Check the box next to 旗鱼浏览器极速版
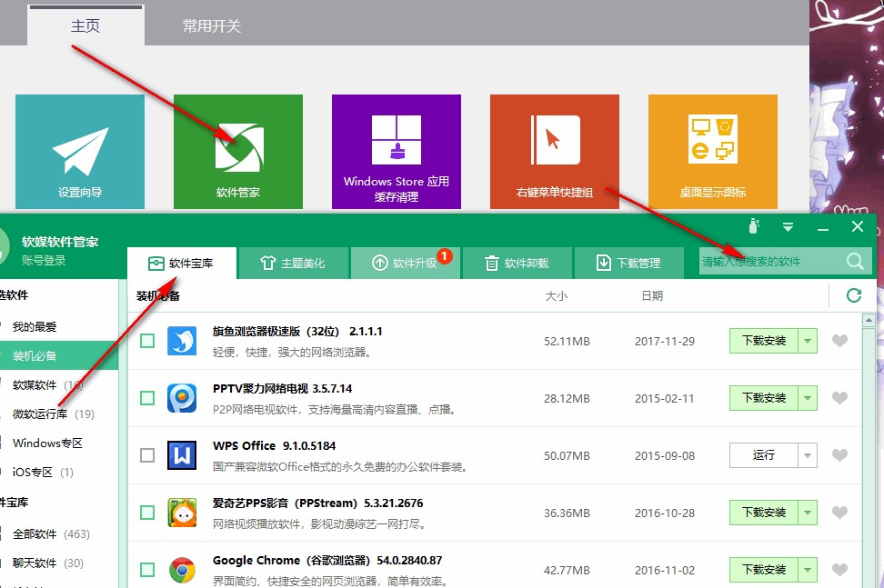The image size is (884, 588). click(x=146, y=340)
